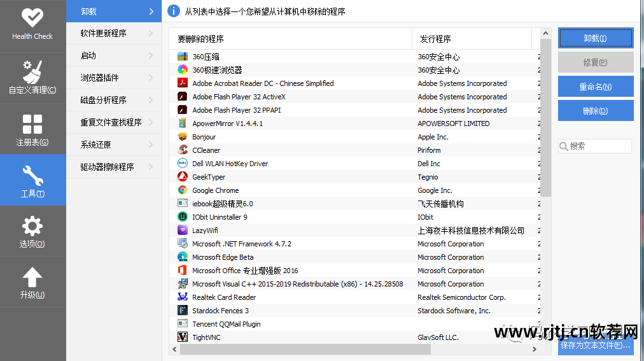Click publisher Realtek Semiconductor Corp.

pos(461,297)
